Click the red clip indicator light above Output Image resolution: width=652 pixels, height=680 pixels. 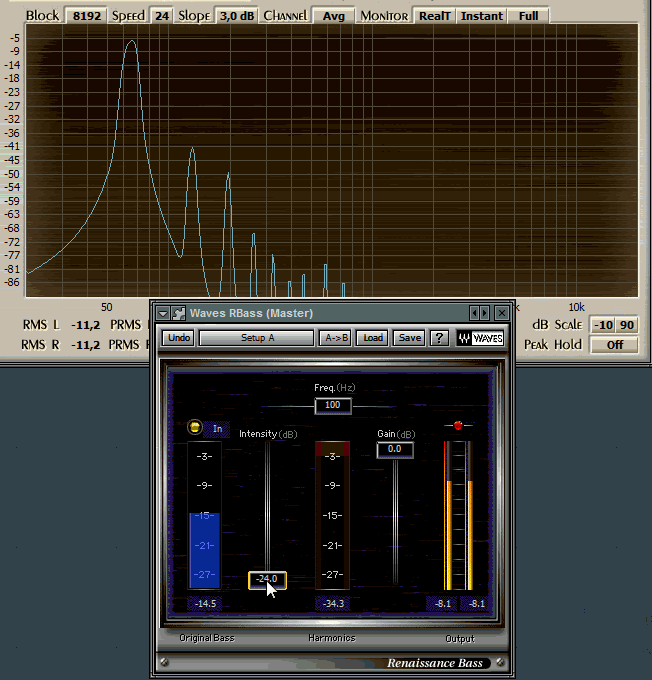[458, 425]
